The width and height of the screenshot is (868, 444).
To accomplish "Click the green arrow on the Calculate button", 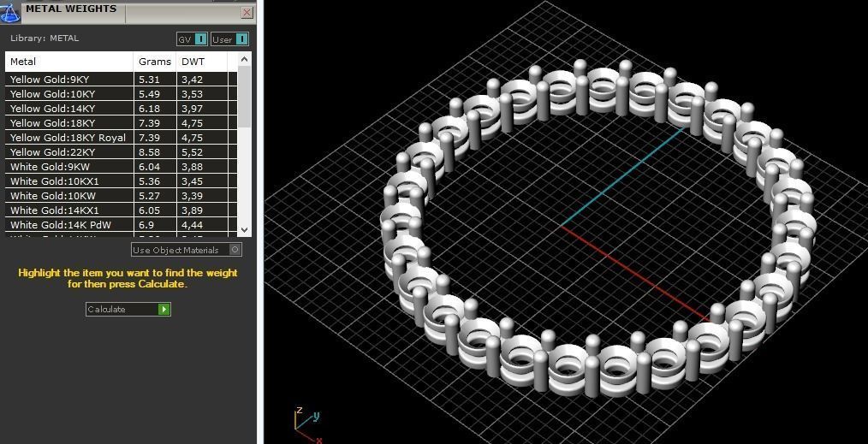I will 163,309.
